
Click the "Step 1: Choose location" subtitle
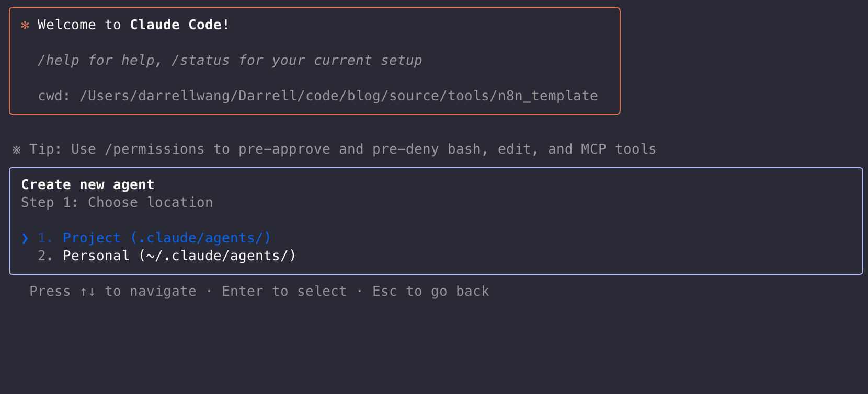(x=117, y=203)
